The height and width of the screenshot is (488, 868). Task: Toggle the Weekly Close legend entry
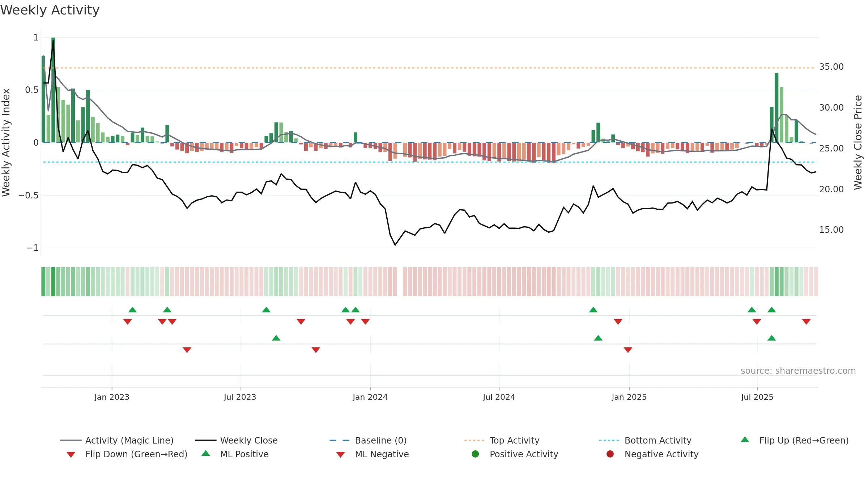(x=236, y=440)
